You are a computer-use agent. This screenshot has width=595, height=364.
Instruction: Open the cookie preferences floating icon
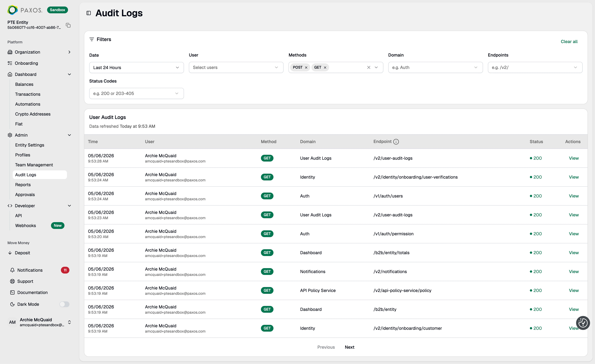[x=583, y=323]
